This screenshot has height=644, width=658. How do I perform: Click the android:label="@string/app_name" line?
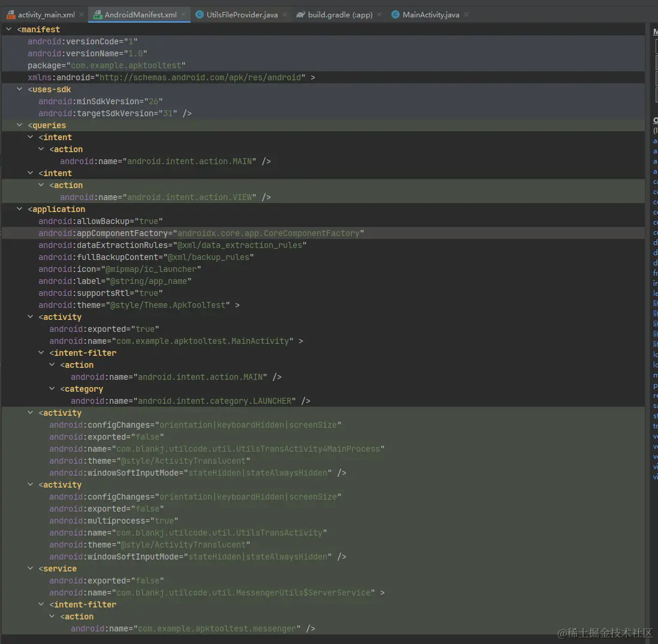pos(115,281)
